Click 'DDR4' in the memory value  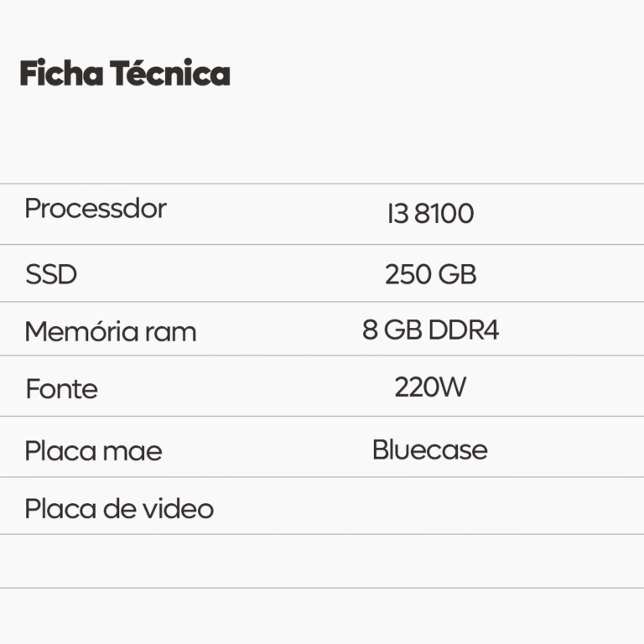[x=463, y=330]
